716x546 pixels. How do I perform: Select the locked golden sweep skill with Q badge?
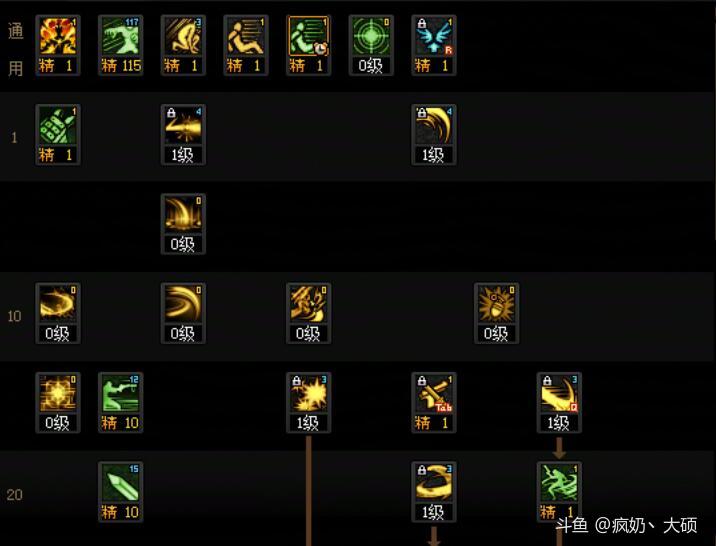tap(559, 403)
